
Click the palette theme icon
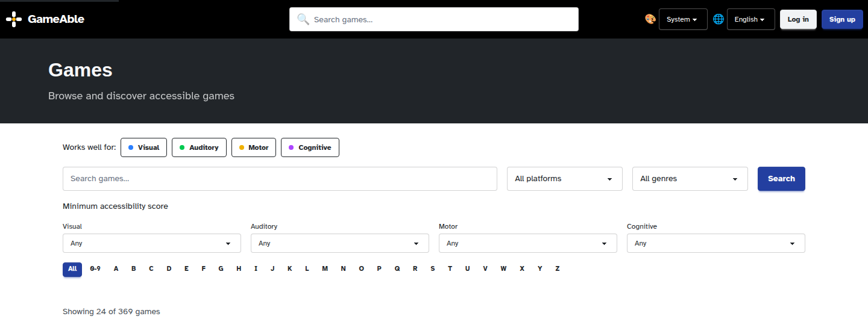pos(650,19)
